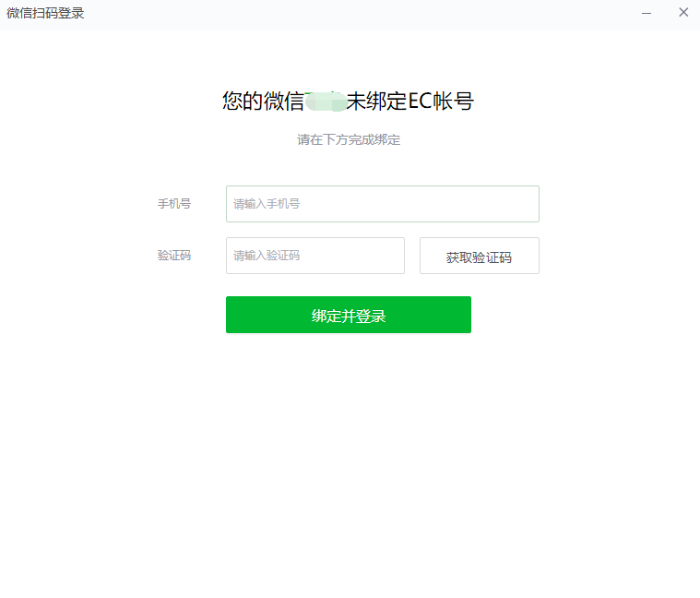Screen dimensions: 700x598
Task: Click the 手机号 field label
Action: [x=174, y=204]
